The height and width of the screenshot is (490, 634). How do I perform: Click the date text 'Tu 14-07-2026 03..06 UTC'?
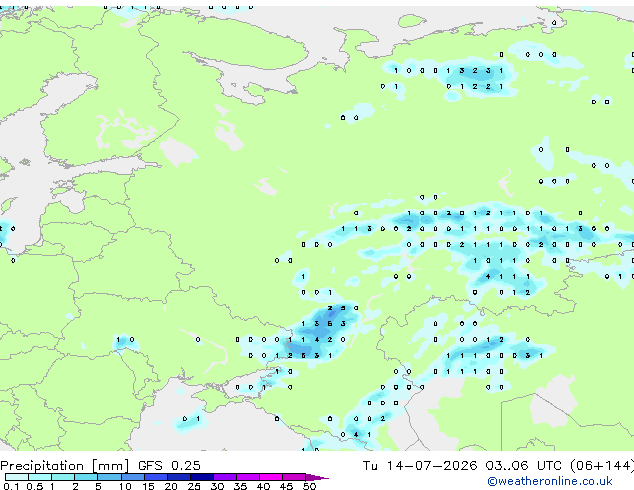pyautogui.click(x=462, y=466)
